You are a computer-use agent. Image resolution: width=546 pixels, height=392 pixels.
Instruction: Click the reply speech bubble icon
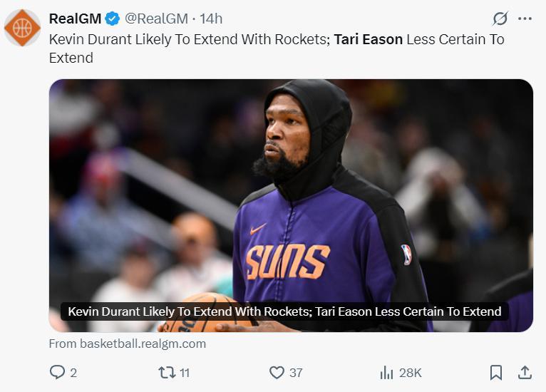(57, 372)
